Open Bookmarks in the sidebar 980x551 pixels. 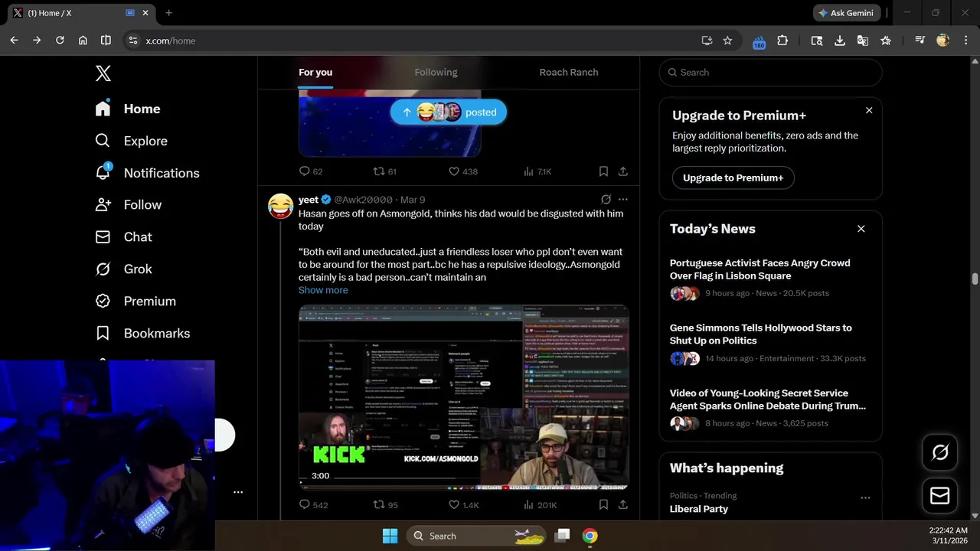click(142, 334)
